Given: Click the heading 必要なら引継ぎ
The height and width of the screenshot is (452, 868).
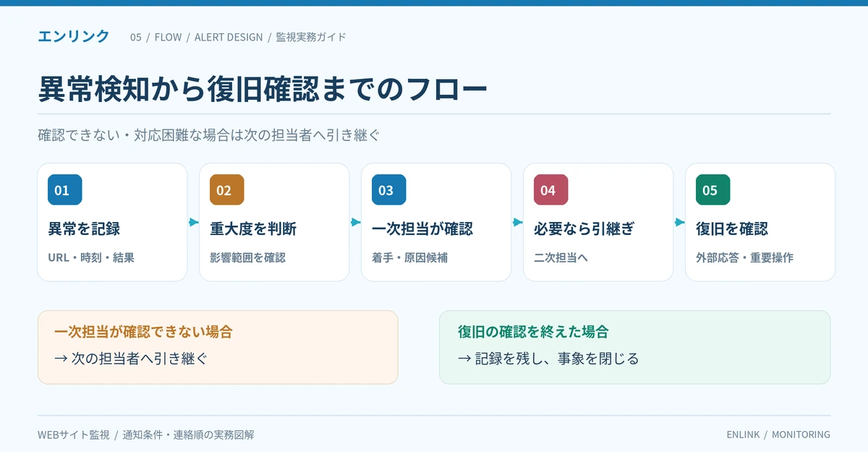Looking at the screenshot, I should [x=584, y=229].
